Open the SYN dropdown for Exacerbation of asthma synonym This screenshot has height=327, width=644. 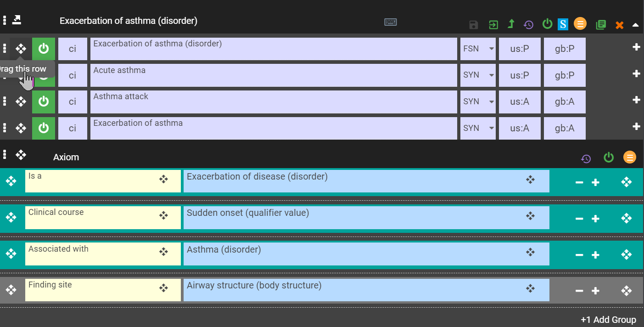point(478,128)
